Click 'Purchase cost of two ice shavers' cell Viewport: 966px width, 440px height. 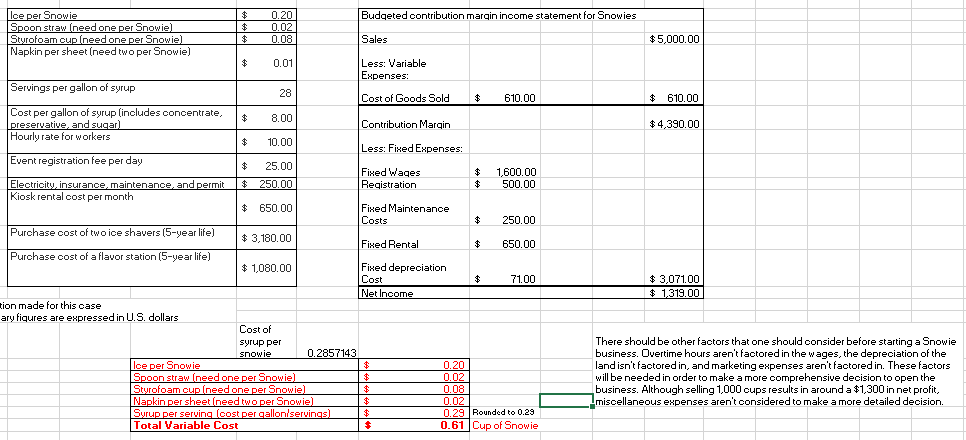point(122,237)
